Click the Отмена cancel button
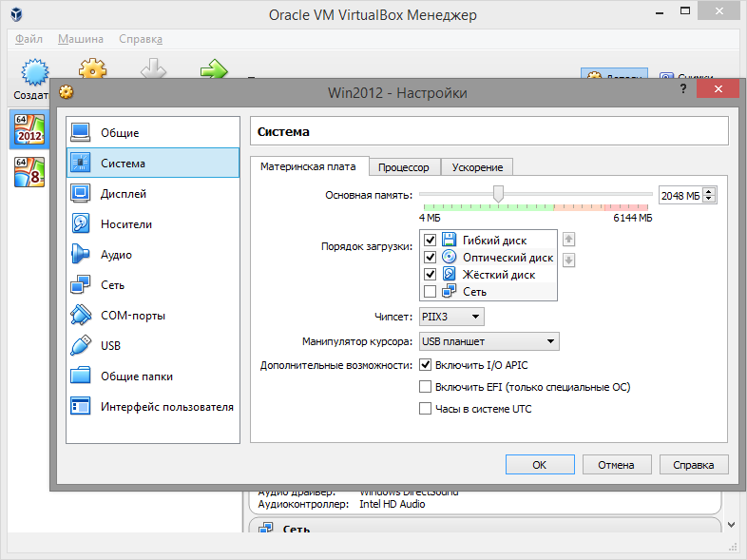Image resolution: width=747 pixels, height=560 pixels. (x=617, y=465)
